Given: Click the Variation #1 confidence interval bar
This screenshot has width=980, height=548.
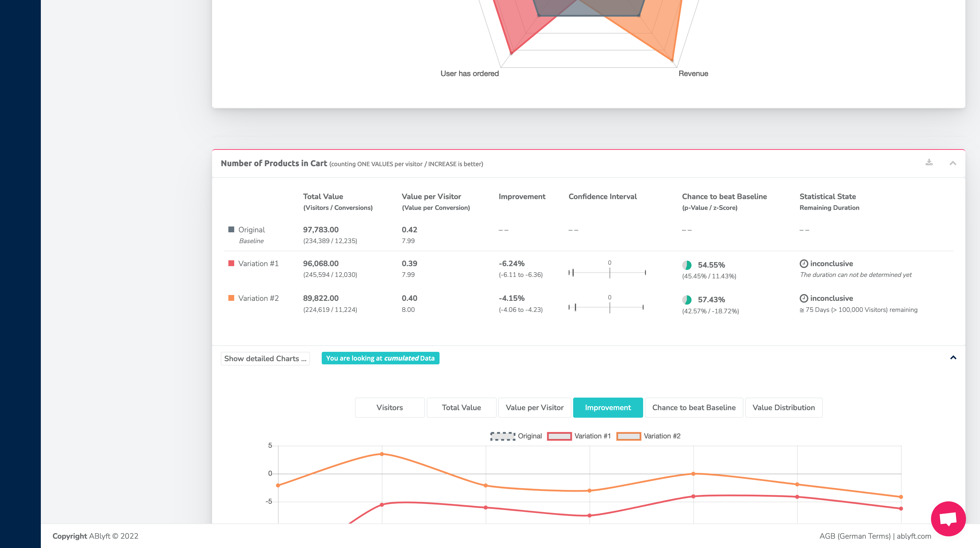Looking at the screenshot, I should 607,272.
